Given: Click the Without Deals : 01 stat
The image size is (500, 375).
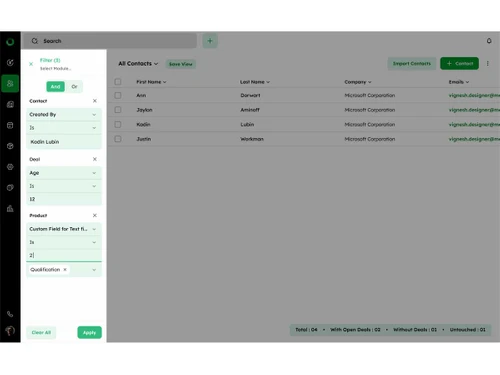Looking at the screenshot, I should [415, 330].
